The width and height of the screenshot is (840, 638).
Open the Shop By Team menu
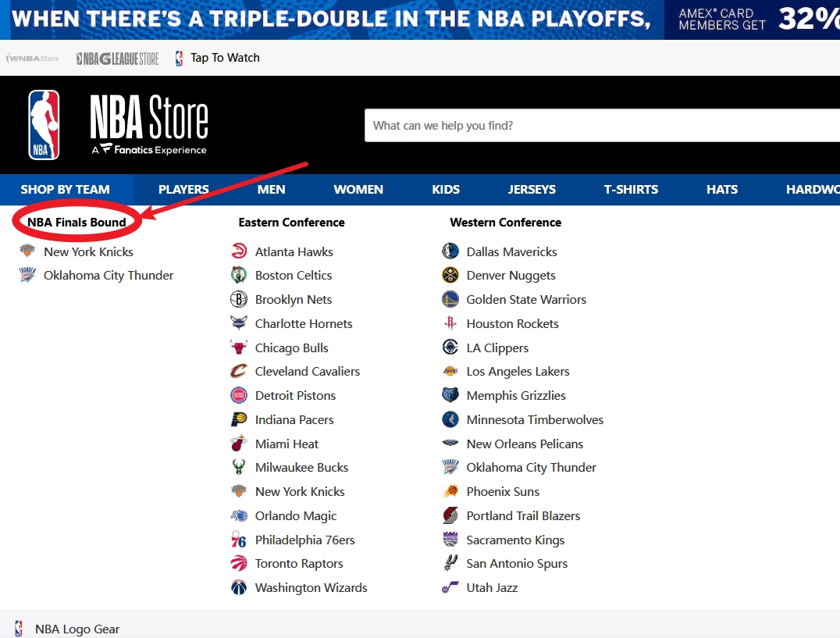tap(66, 190)
